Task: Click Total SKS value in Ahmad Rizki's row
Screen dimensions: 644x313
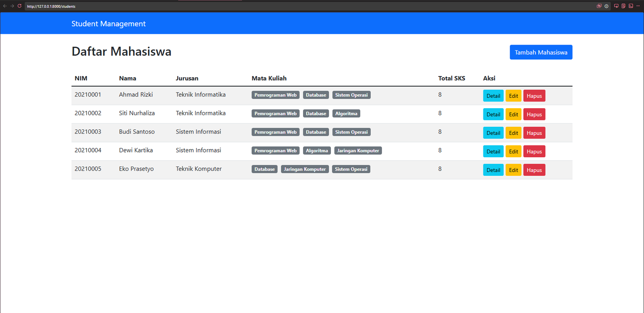Action: 440,95
